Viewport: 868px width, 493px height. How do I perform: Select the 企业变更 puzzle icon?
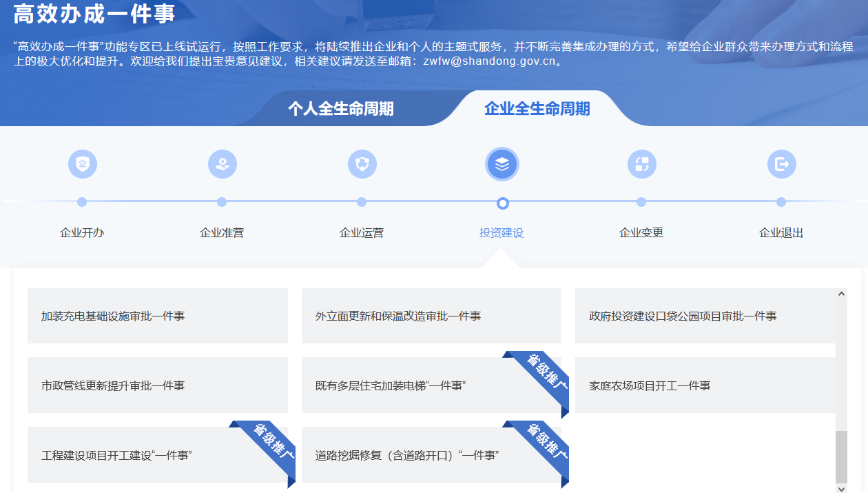point(641,164)
